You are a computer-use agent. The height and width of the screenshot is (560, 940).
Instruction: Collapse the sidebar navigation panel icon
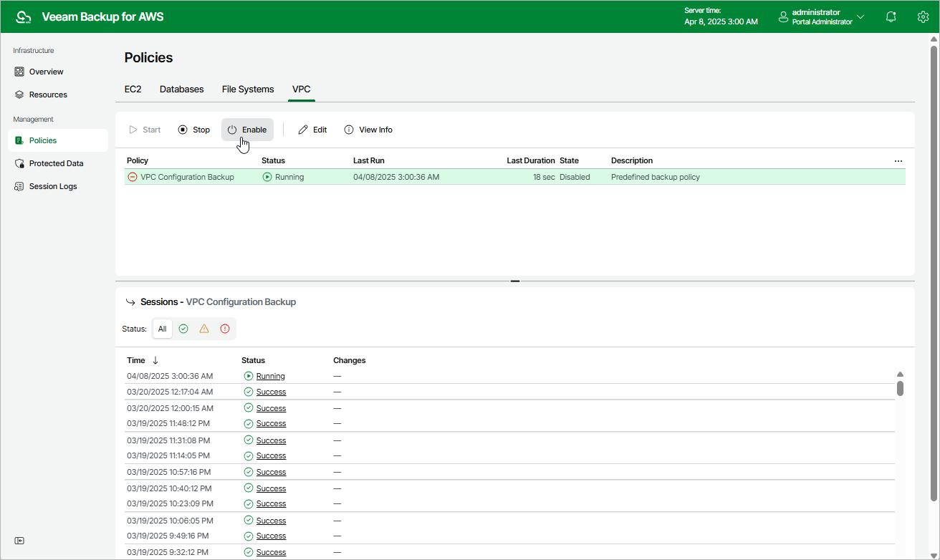[x=19, y=541]
